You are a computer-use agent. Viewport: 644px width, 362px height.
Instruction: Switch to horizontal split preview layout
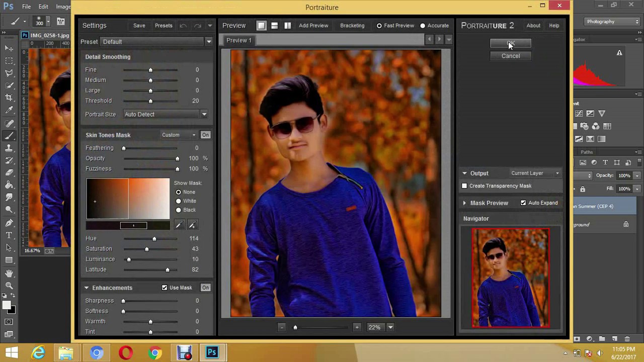tap(274, 26)
